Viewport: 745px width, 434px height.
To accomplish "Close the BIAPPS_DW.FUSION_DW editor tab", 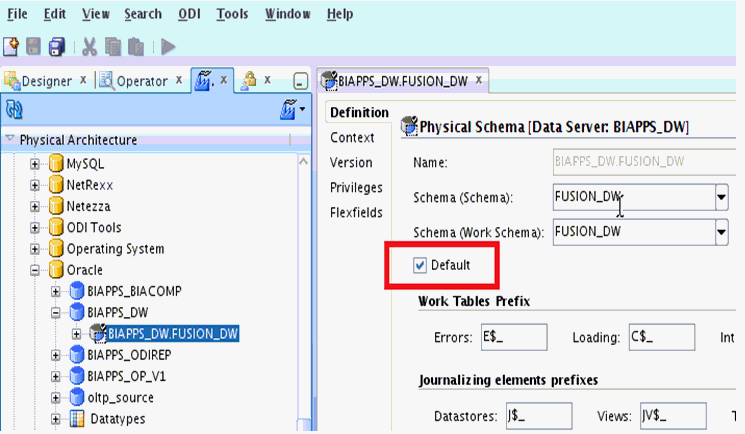I will [479, 80].
